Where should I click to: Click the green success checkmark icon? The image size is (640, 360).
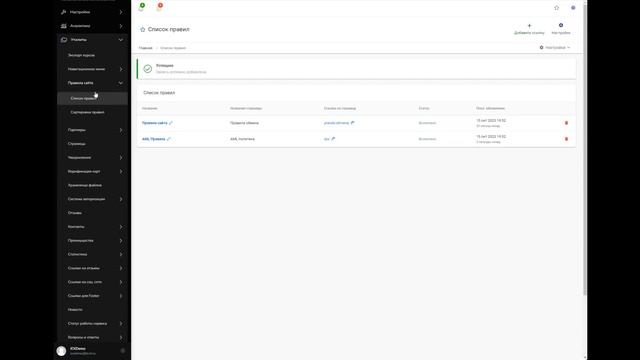(x=148, y=69)
